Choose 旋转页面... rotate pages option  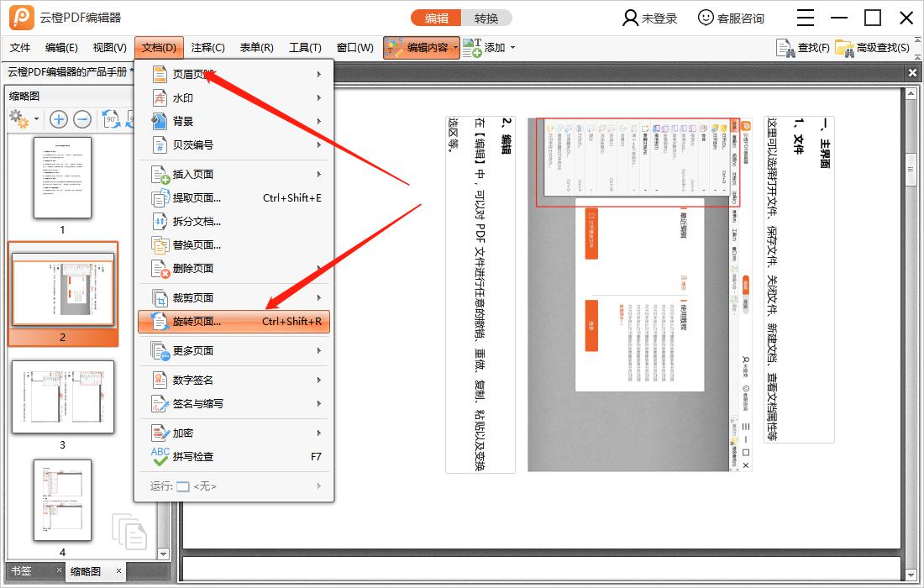234,322
